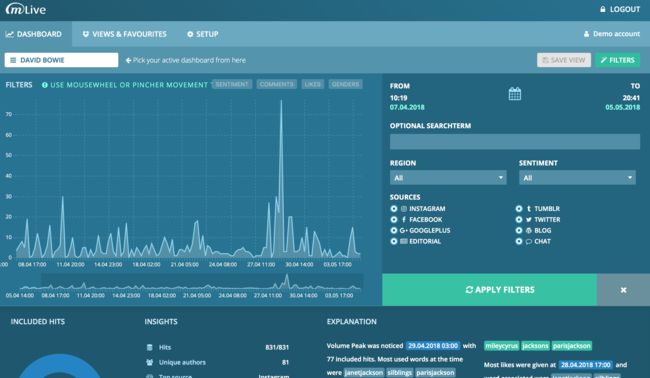The height and width of the screenshot is (378, 650).
Task: Click the Editorial source icon
Action: 404,241
